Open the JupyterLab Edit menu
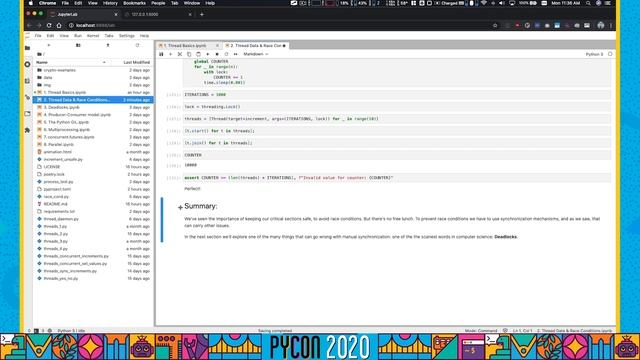 (x=50, y=36)
